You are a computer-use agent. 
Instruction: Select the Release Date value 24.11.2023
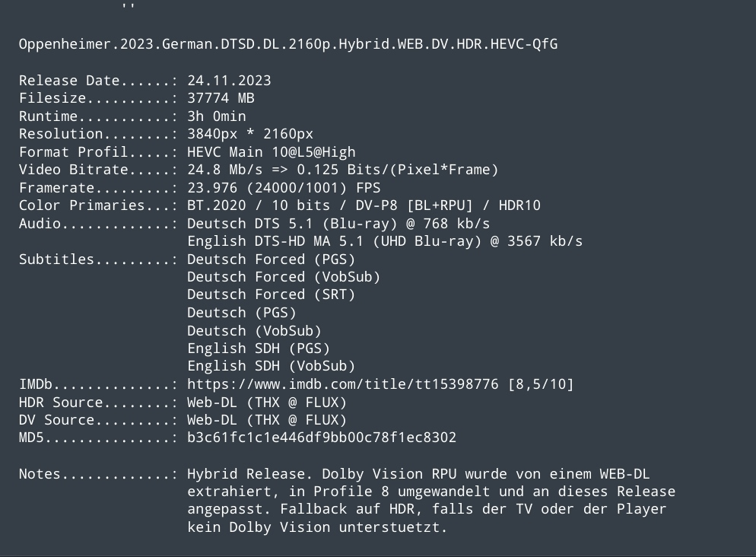pyautogui.click(x=229, y=81)
